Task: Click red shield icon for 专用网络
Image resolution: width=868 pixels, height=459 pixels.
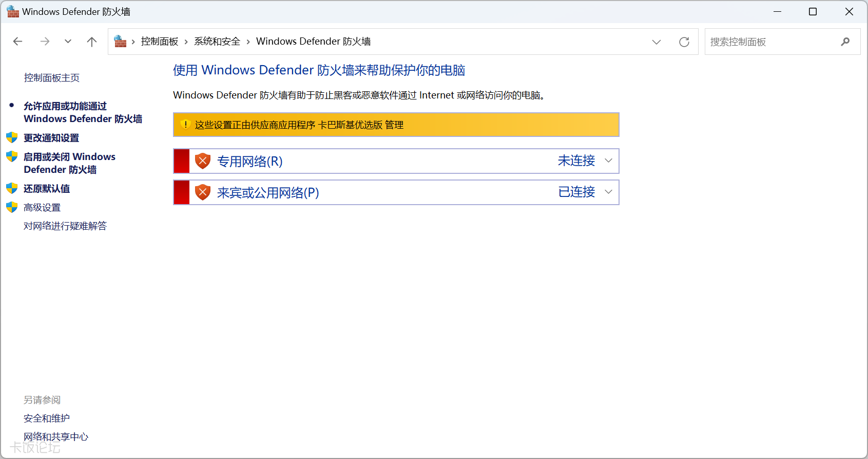Action: point(203,161)
